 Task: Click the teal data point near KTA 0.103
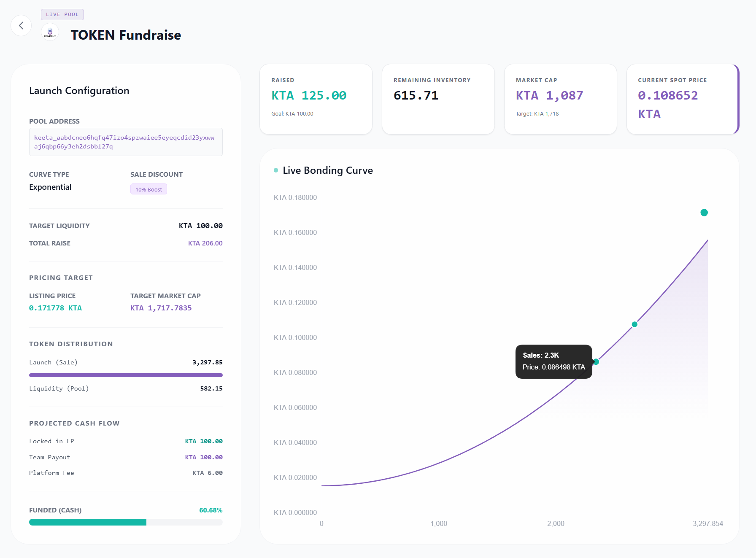(x=634, y=324)
